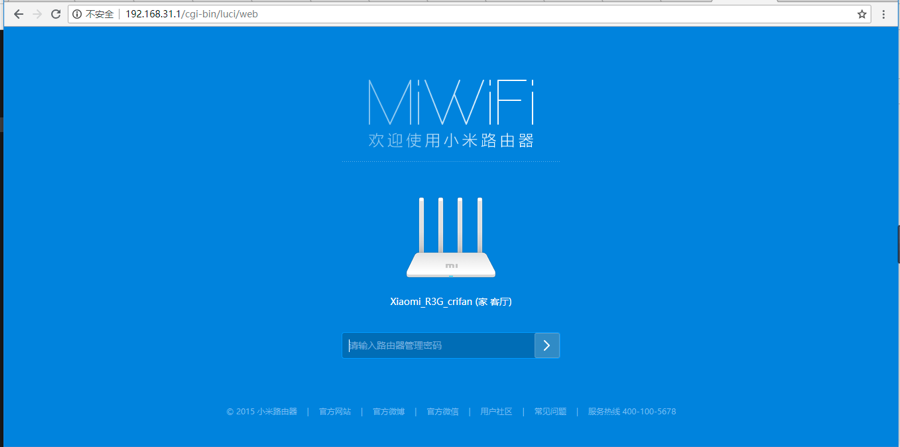Click the 欢迎使用小米路由器 heading
This screenshot has height=447, width=900.
(451, 141)
